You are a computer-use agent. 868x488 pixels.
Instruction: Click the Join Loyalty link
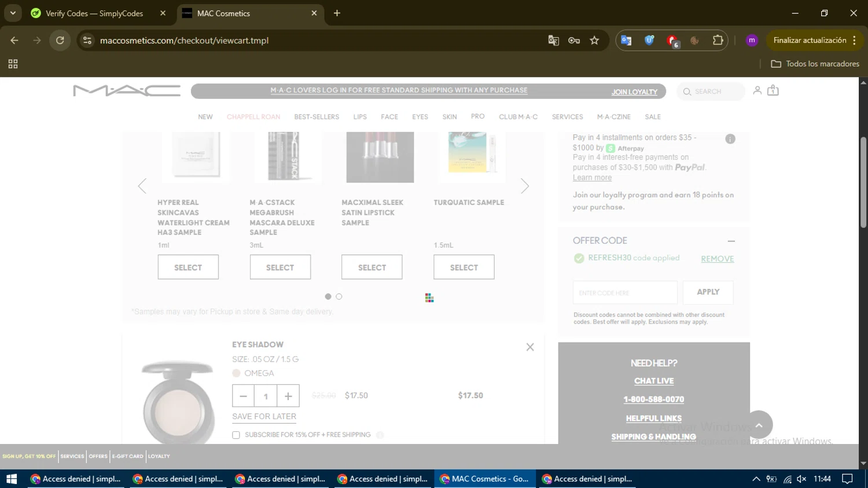click(635, 92)
